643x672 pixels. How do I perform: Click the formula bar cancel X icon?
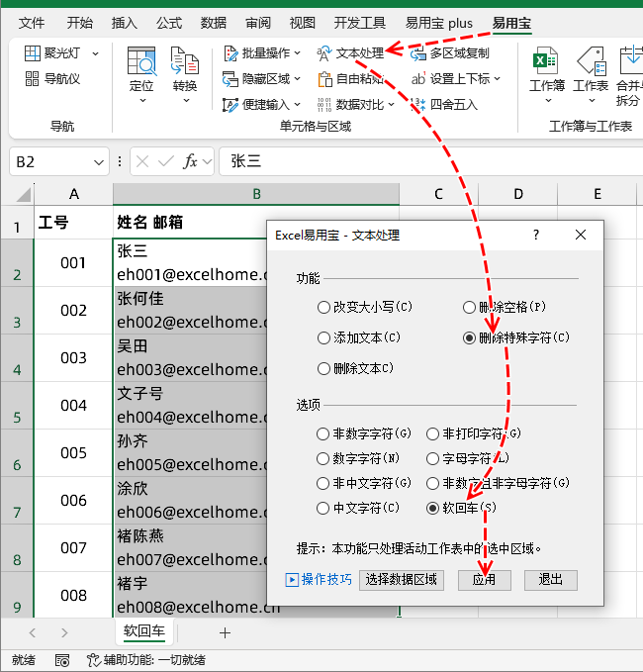(142, 161)
